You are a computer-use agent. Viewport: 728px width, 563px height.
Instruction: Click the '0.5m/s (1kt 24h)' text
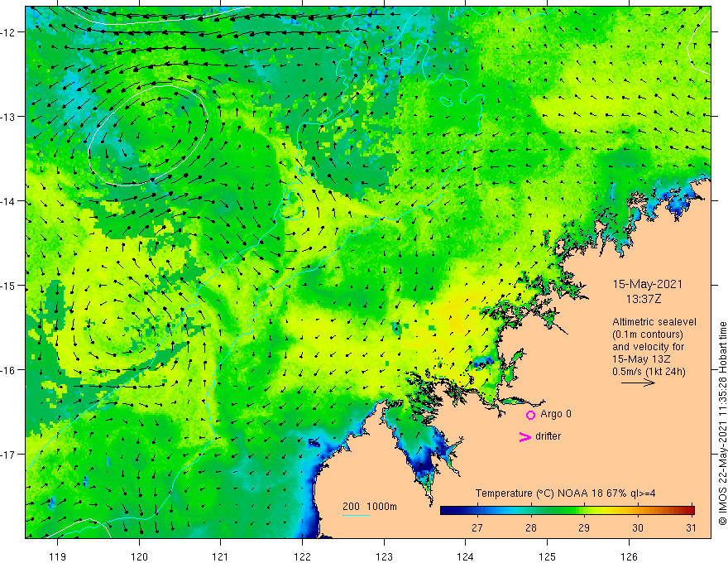649,372
